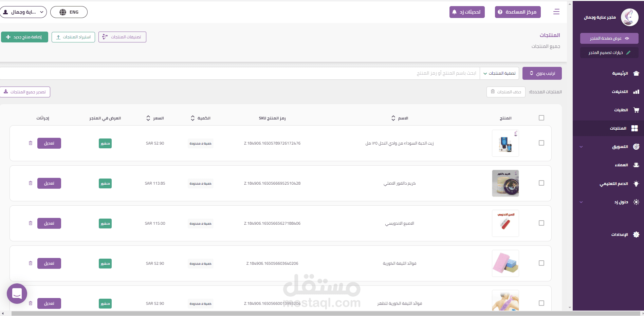This screenshot has height=316, width=644.
Task: Switch language to ENG
Action: pos(69,12)
